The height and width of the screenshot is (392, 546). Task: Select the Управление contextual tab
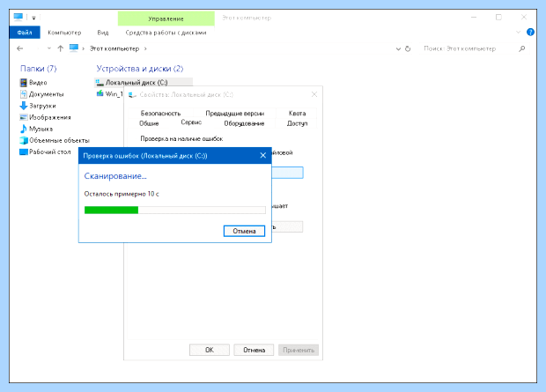coord(166,18)
